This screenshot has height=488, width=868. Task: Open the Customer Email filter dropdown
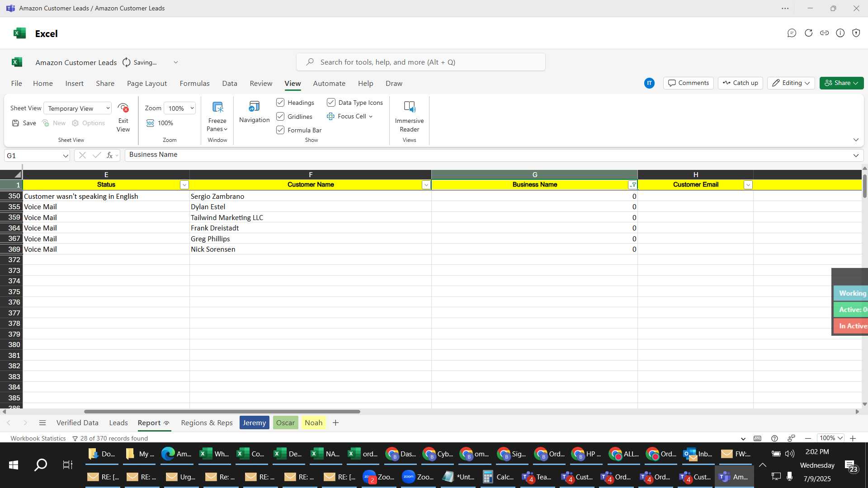pyautogui.click(x=748, y=185)
